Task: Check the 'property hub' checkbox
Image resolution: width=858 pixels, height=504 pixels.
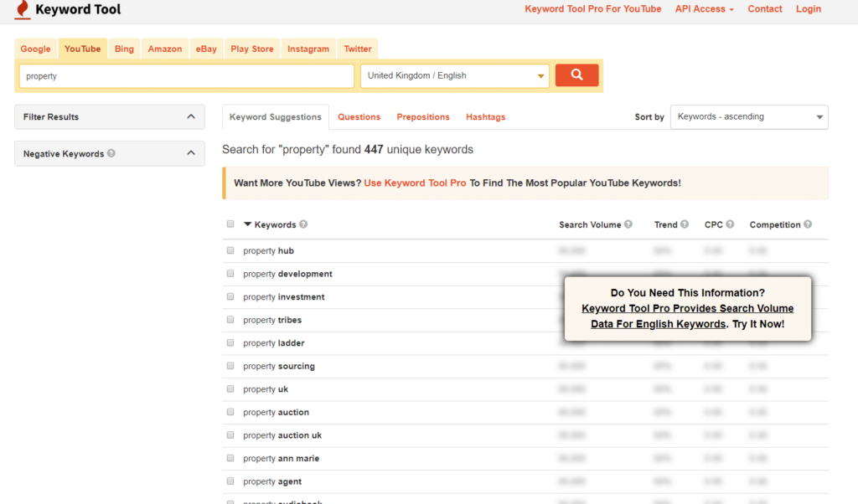Action: [230, 250]
